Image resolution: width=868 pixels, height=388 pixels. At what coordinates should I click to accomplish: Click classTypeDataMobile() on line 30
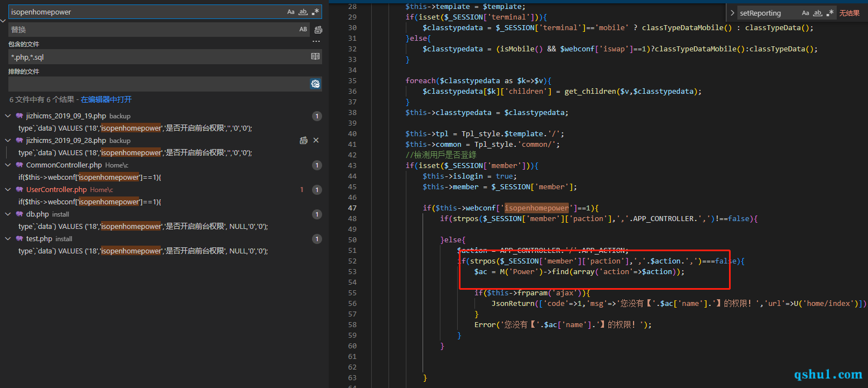(688, 28)
